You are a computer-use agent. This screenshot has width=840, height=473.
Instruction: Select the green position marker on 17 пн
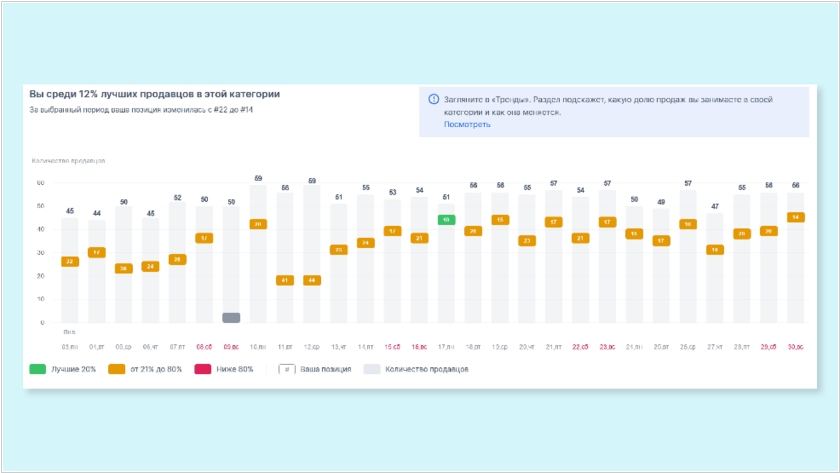coord(446,220)
